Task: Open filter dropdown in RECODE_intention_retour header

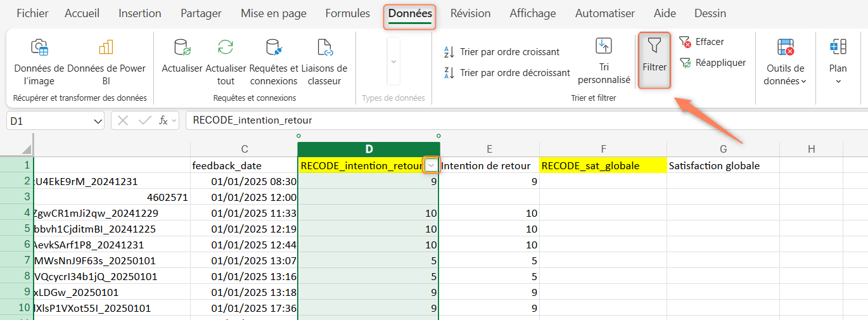Action: [431, 165]
